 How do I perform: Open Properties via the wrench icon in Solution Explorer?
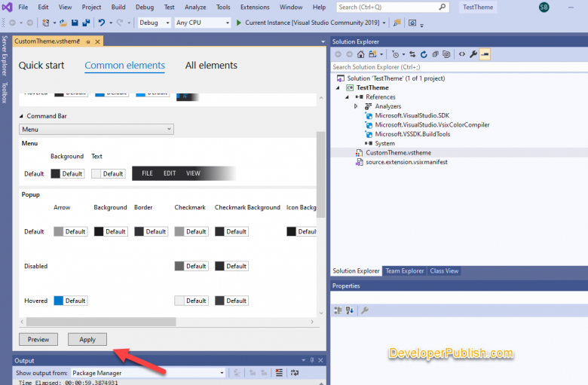(473, 54)
